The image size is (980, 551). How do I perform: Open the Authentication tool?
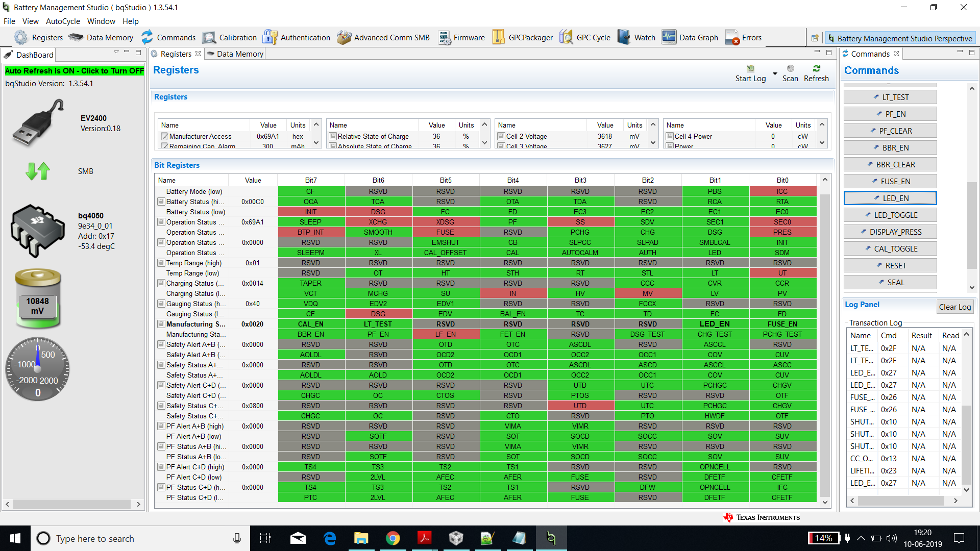pos(297,38)
